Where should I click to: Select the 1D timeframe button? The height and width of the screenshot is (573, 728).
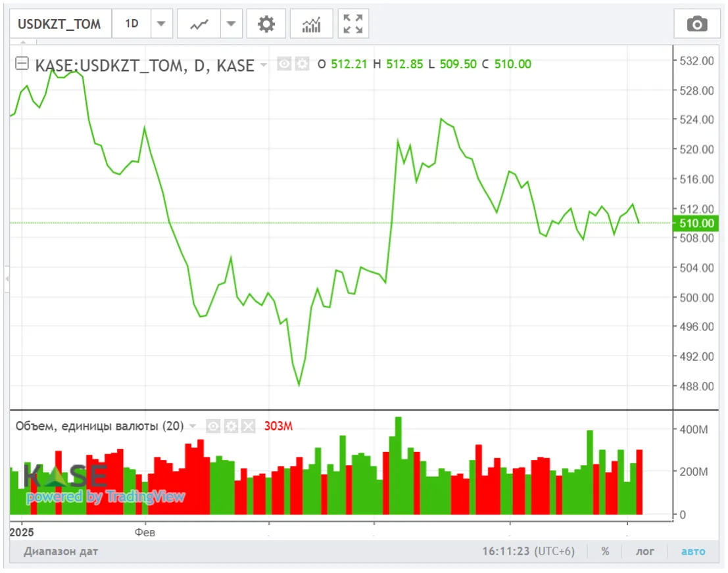[132, 24]
